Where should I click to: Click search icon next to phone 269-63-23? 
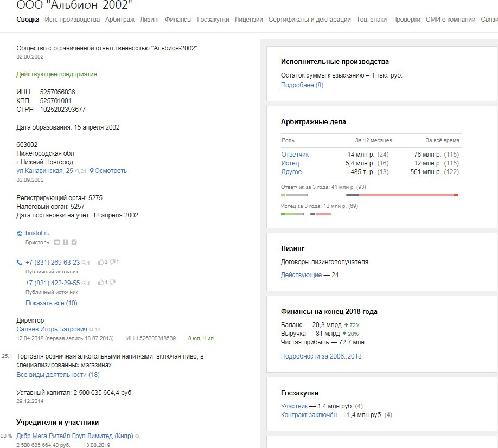(84, 263)
